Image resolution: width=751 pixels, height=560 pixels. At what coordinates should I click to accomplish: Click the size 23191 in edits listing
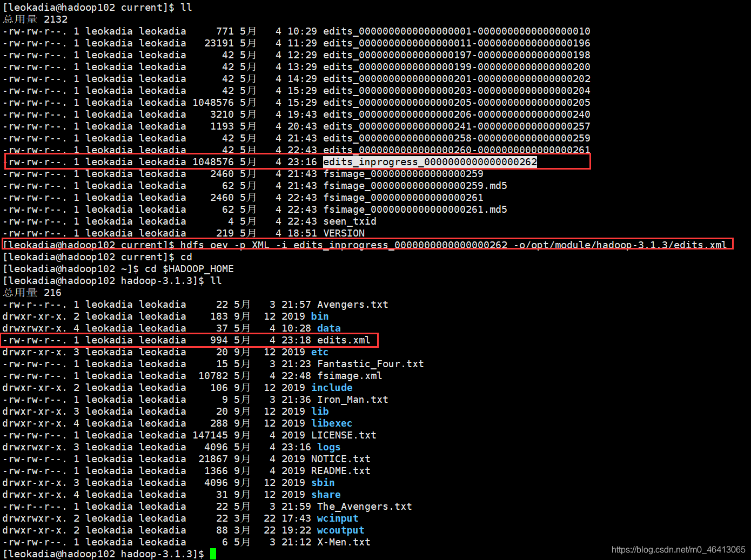click(219, 43)
